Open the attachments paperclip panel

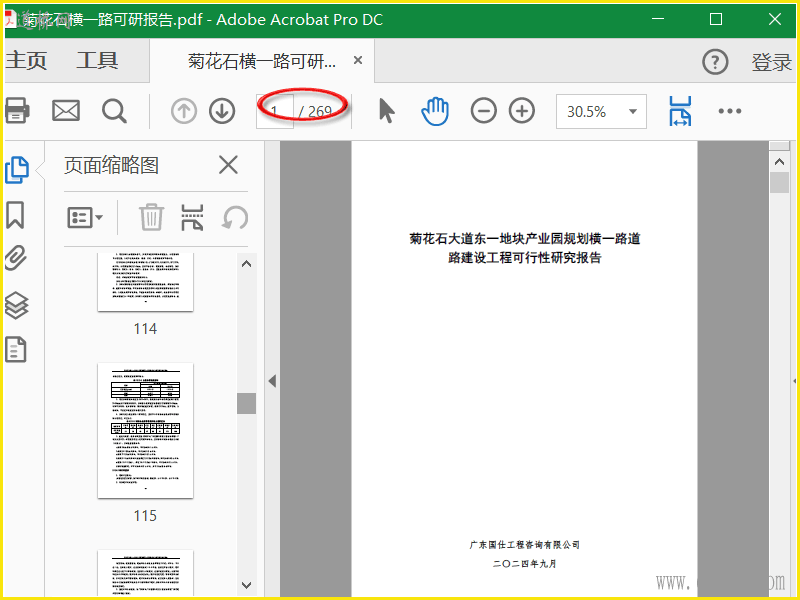click(16, 258)
